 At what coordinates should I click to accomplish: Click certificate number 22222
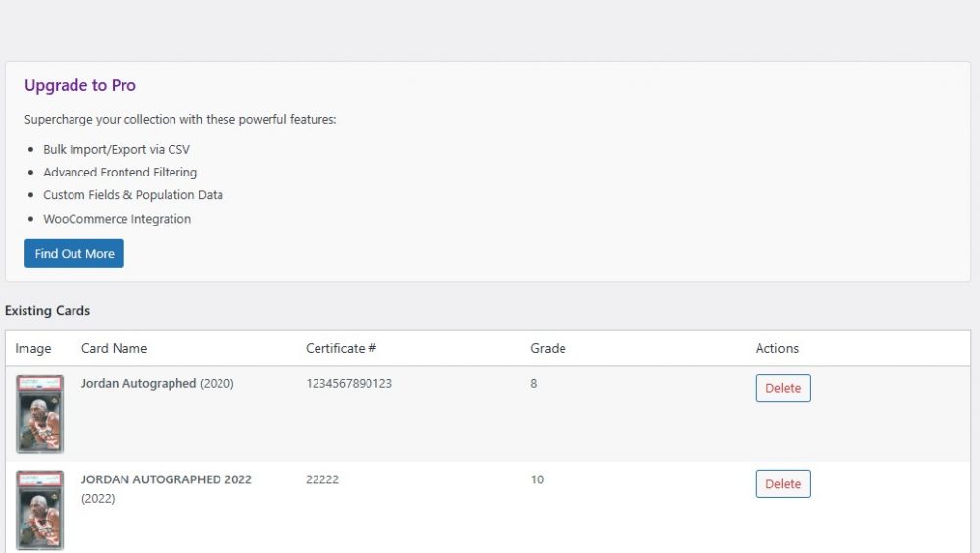[x=322, y=479]
